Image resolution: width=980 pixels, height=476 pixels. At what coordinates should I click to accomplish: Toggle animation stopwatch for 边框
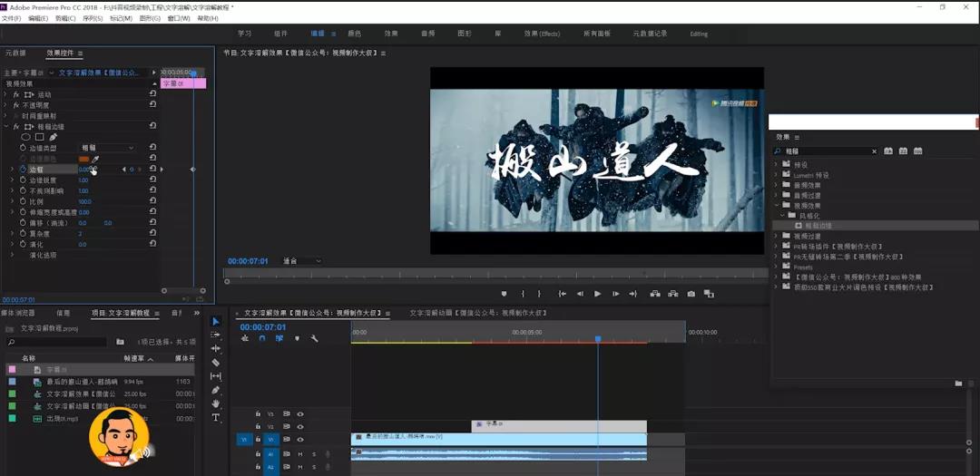[23, 170]
